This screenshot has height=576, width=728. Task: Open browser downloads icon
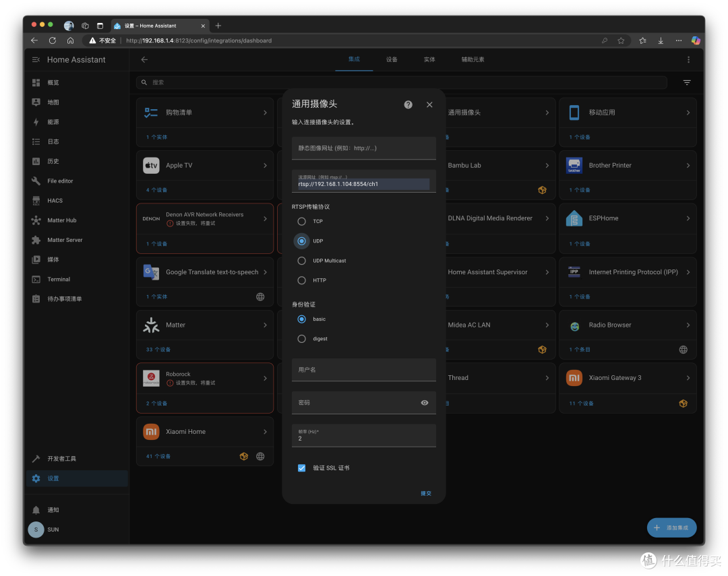(x=660, y=40)
